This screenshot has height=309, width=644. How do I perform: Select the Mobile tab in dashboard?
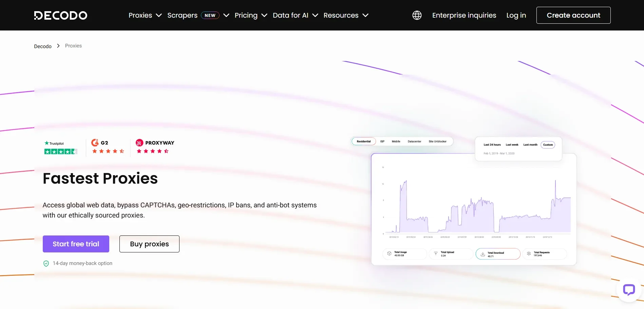tap(396, 141)
